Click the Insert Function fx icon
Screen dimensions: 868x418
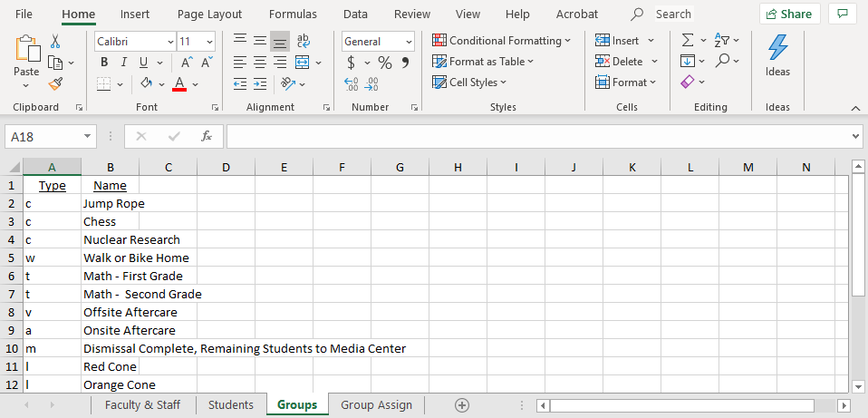click(x=207, y=136)
